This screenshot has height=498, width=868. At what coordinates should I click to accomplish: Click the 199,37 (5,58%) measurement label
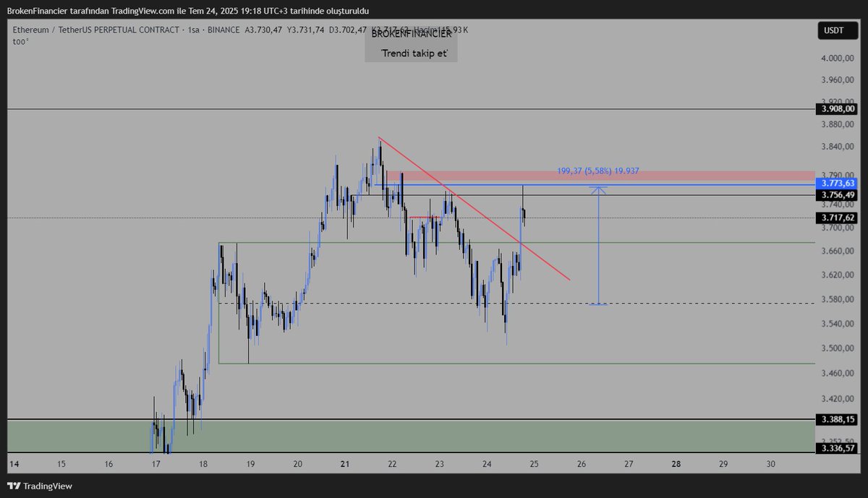coord(598,171)
